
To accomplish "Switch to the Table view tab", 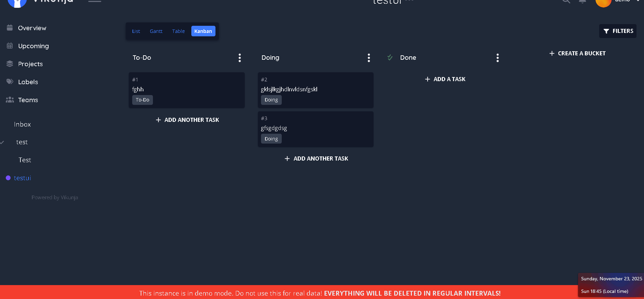I will pos(178,31).
